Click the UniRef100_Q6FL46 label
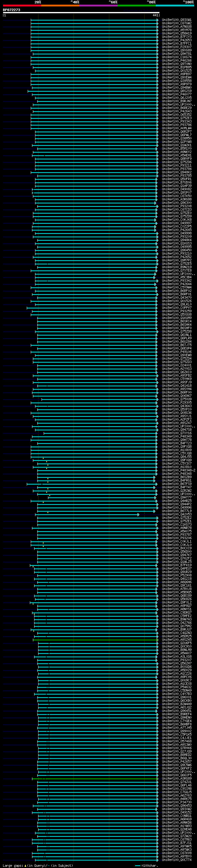The height and width of the screenshot is (868, 197). 177,785
